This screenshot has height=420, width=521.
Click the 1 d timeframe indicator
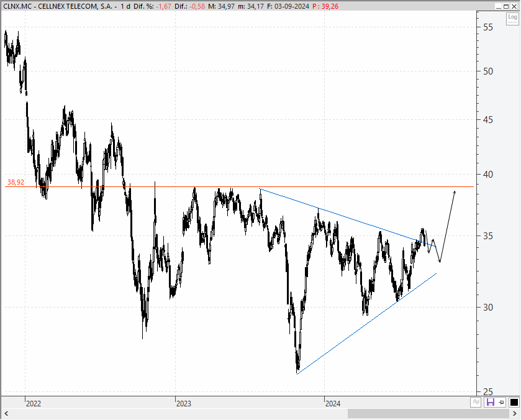click(x=125, y=6)
